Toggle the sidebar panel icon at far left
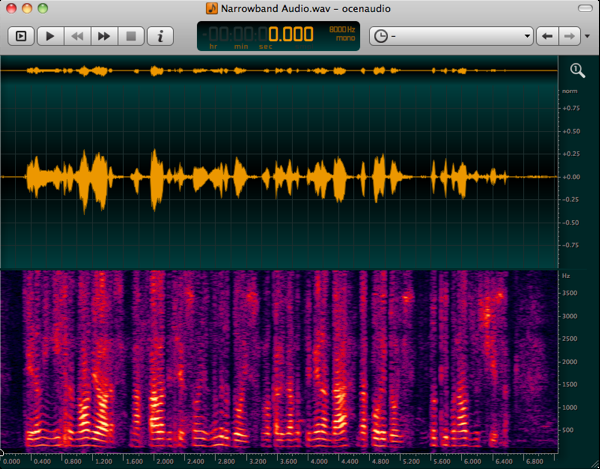The height and width of the screenshot is (469, 600). [x=21, y=36]
